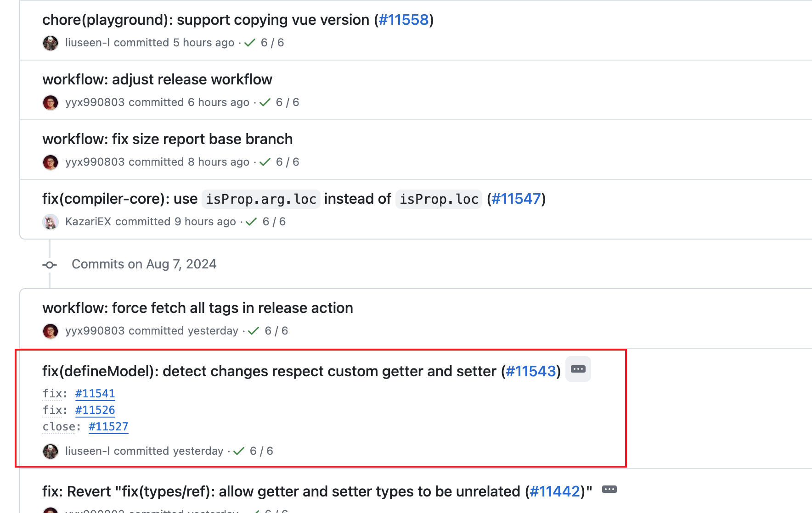Click avatar on force fetch tags commit

pos(51,331)
